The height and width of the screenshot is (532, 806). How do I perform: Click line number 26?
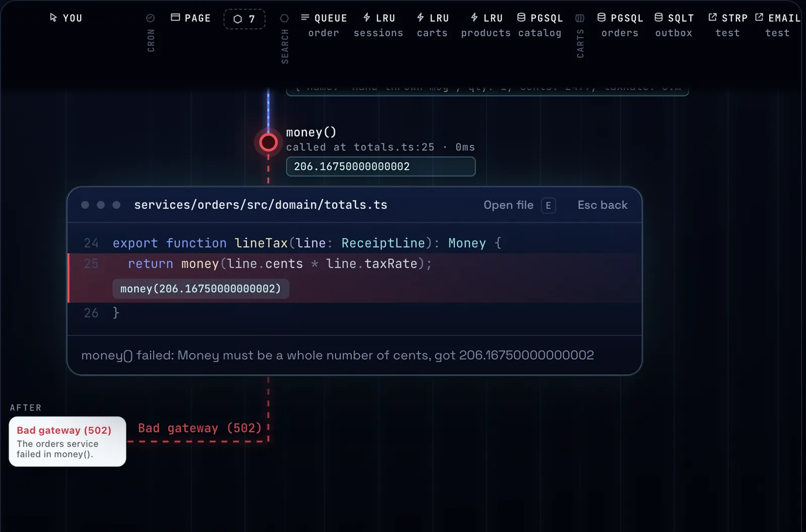pos(91,313)
